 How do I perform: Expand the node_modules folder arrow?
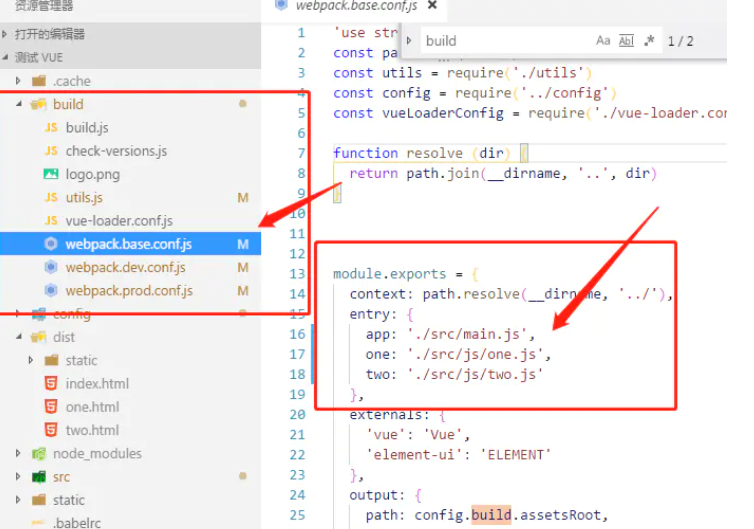pos(18,453)
